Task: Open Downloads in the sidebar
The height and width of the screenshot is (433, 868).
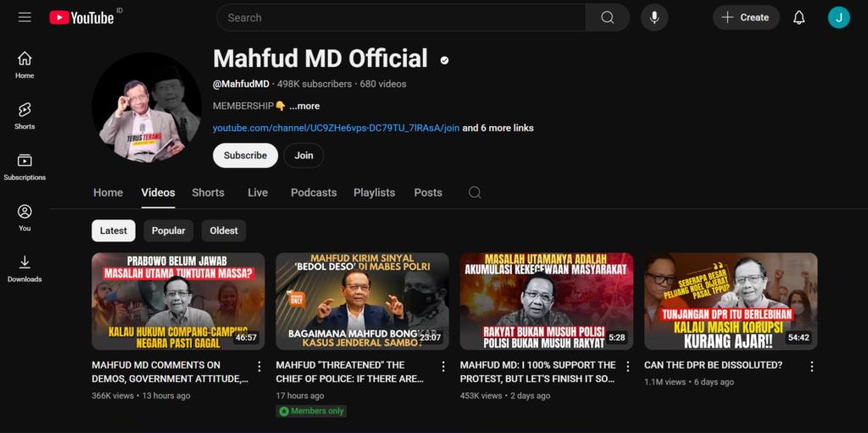Action: tap(25, 269)
